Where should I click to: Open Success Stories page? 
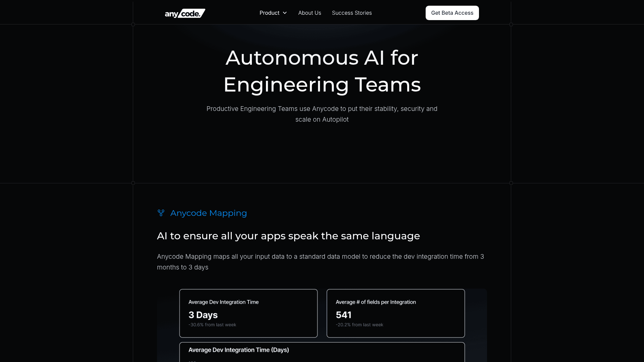point(352,13)
